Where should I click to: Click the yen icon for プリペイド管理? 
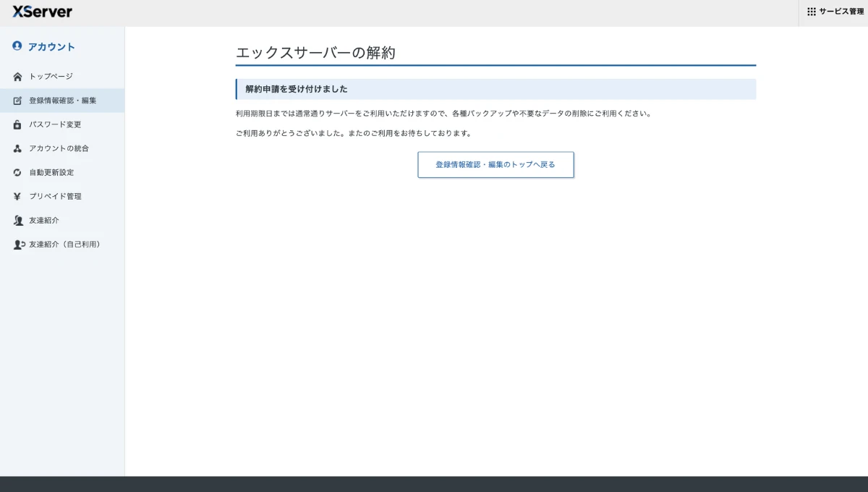click(18, 196)
